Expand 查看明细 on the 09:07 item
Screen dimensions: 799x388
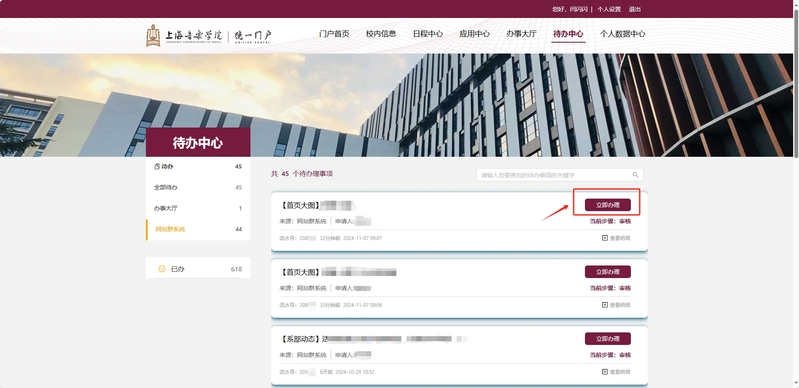click(x=616, y=238)
